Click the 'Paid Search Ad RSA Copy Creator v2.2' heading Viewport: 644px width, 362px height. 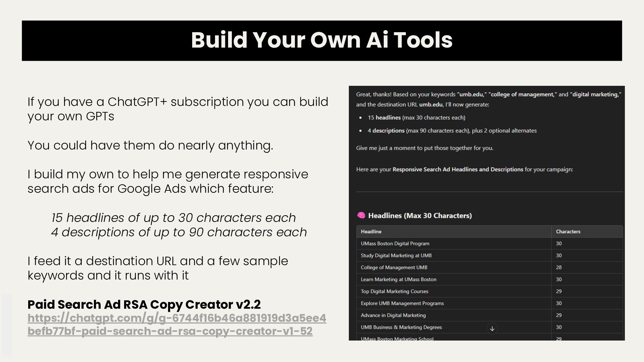pos(144,304)
